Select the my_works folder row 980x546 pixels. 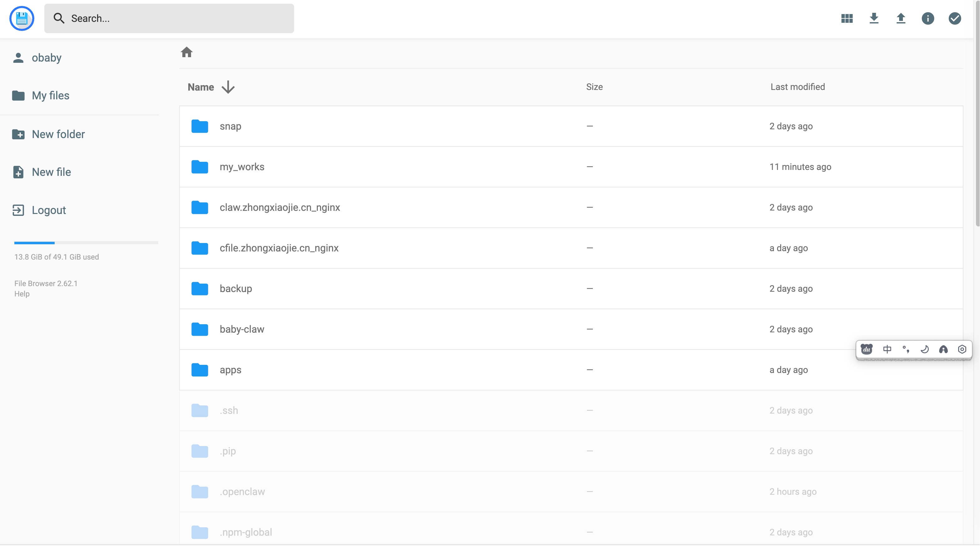[x=242, y=167]
